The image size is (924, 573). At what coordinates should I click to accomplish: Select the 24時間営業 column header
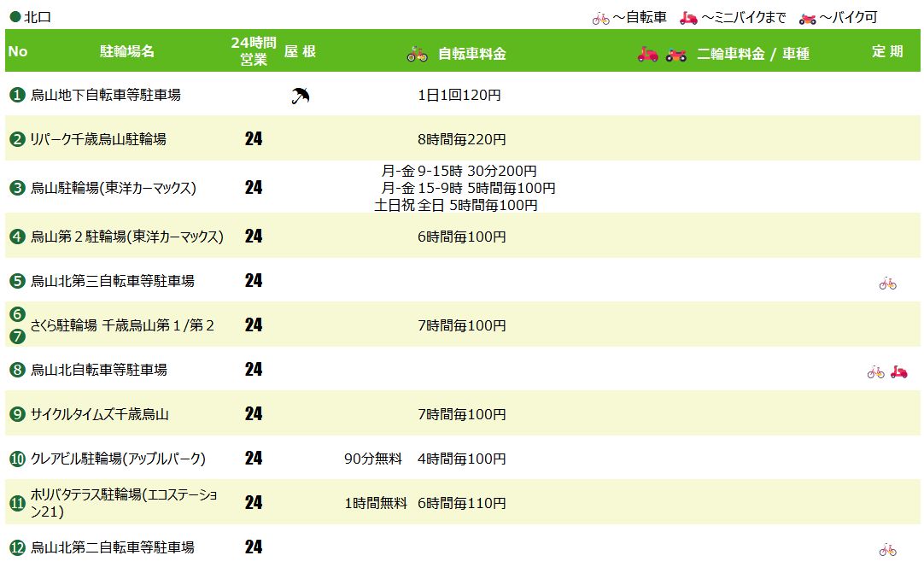coord(254,52)
